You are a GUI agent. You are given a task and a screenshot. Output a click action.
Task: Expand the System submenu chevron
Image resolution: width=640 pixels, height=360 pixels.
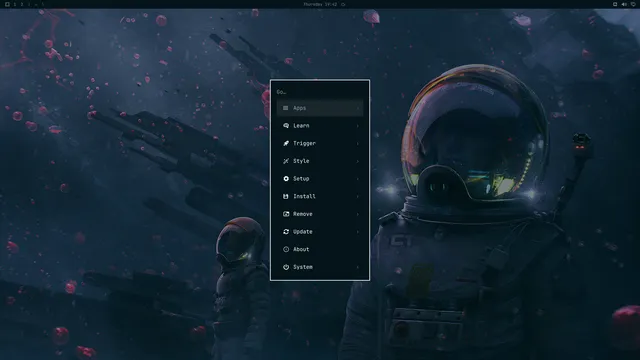[358, 267]
